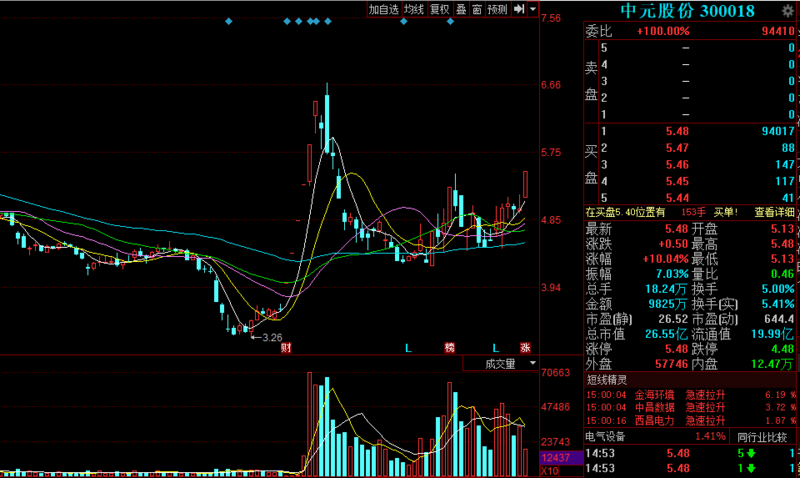Click the 榜 ranking marker on chart
The image size is (800, 478).
tap(449, 348)
